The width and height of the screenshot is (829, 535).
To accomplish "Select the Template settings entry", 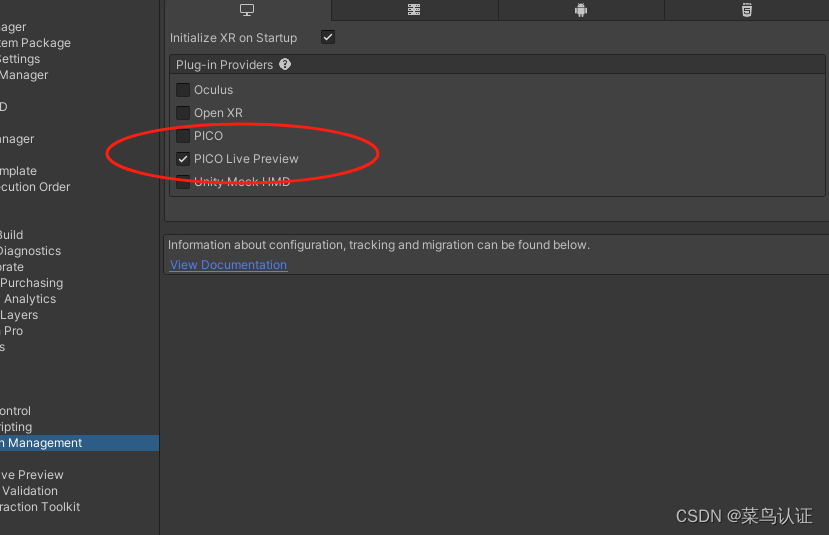I will coord(19,171).
